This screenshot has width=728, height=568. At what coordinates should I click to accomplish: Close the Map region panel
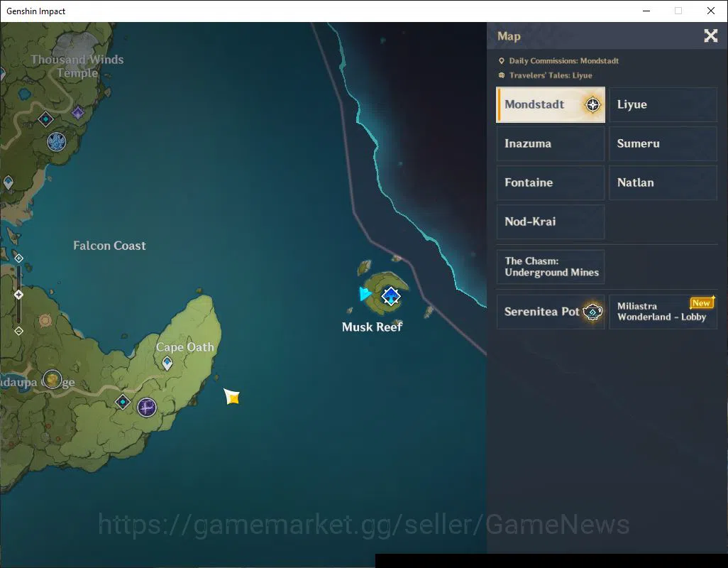[710, 35]
